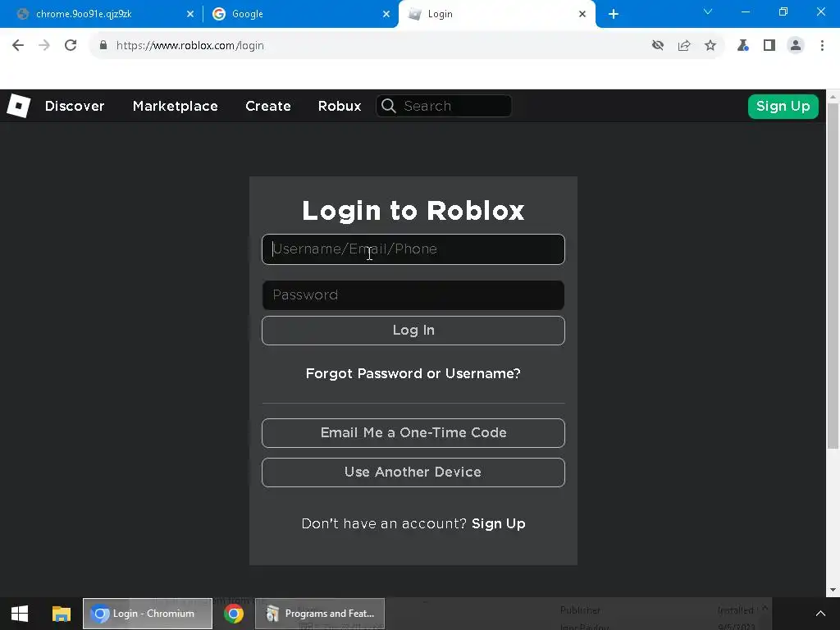The width and height of the screenshot is (840, 630).
Task: Open the tab search chevron dropdown
Action: (708, 11)
